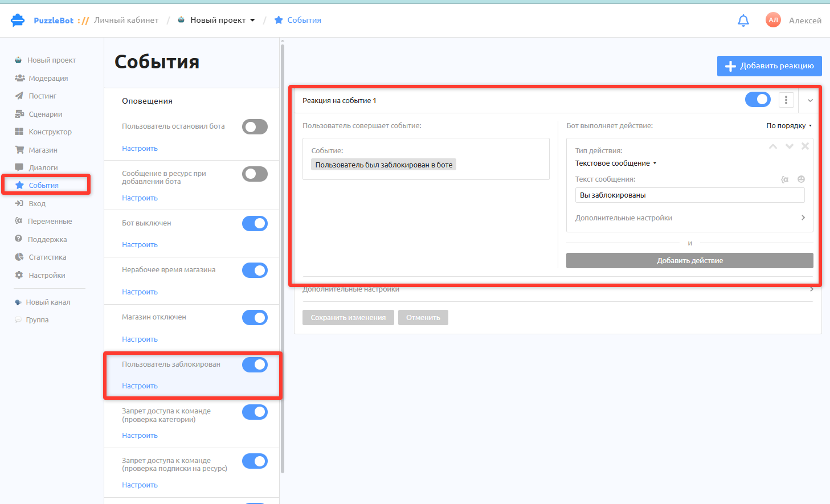Turn off the Реакция на событие 1 switch
This screenshot has width=830, height=504.
pos(758,100)
